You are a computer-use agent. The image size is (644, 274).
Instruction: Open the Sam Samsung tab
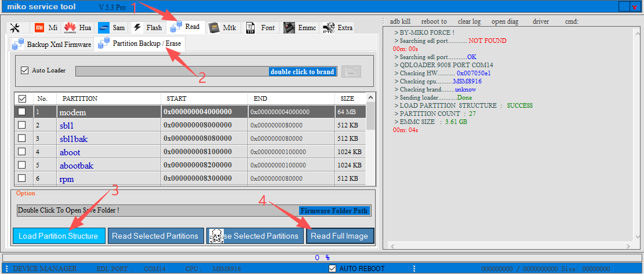tap(112, 27)
